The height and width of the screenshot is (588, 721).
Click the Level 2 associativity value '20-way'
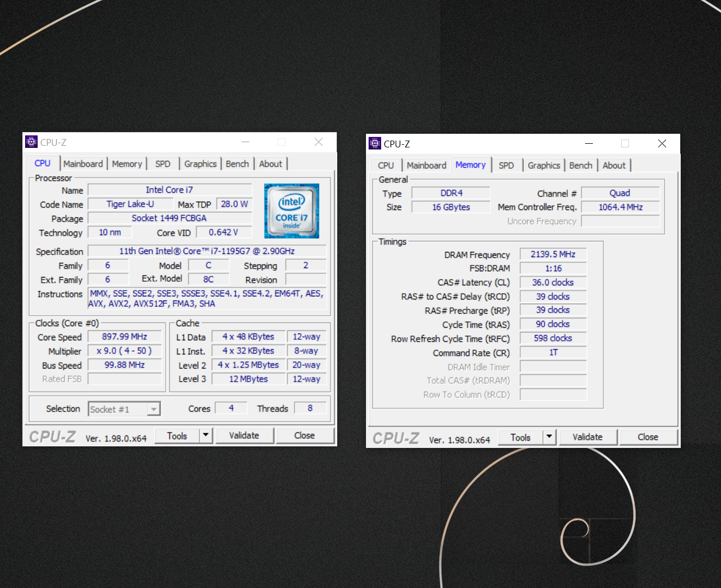click(x=306, y=365)
